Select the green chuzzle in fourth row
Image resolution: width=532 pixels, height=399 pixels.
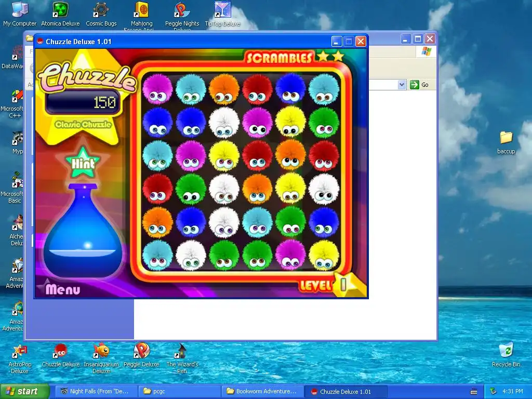click(x=191, y=189)
